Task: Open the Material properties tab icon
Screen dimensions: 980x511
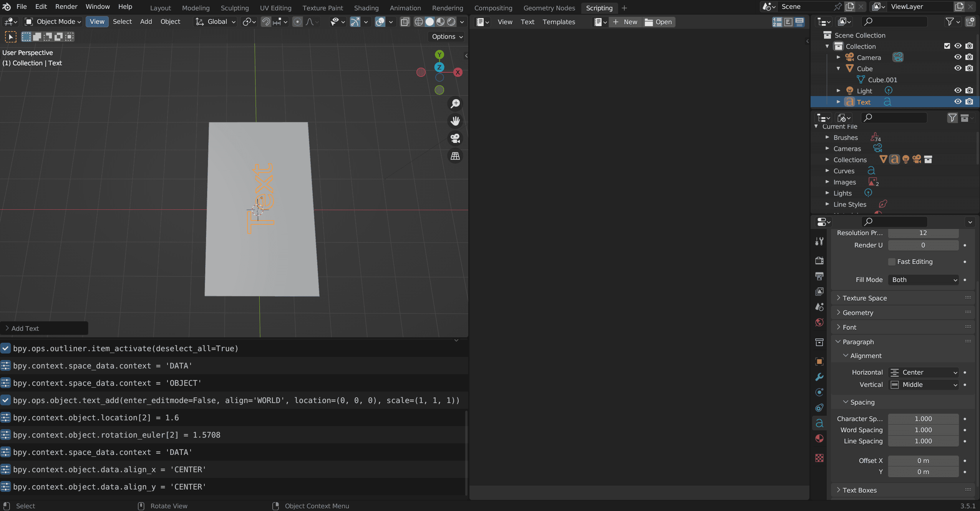Action: coord(819,439)
